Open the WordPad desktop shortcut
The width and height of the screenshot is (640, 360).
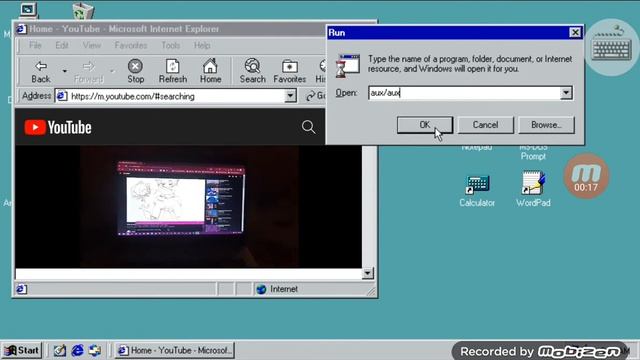533,190
